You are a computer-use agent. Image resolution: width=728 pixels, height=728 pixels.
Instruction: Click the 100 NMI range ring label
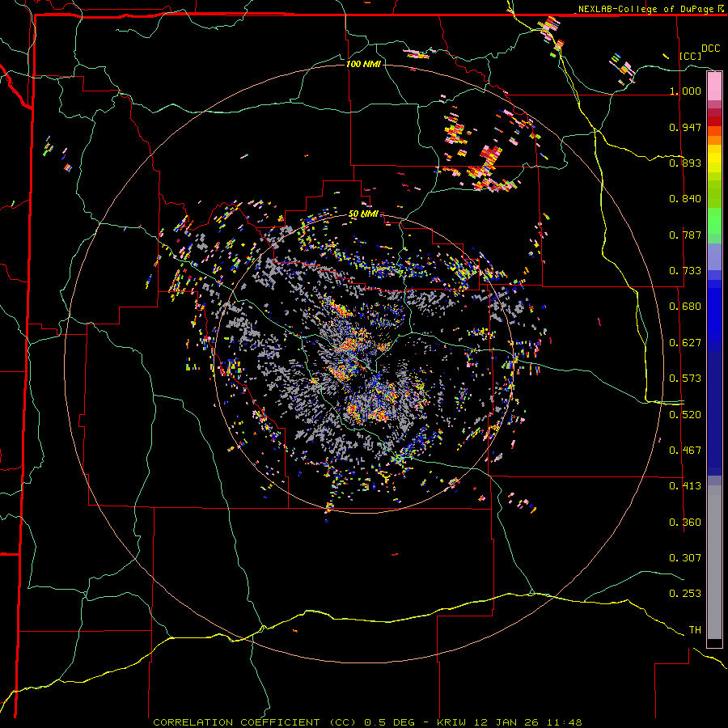pyautogui.click(x=363, y=64)
